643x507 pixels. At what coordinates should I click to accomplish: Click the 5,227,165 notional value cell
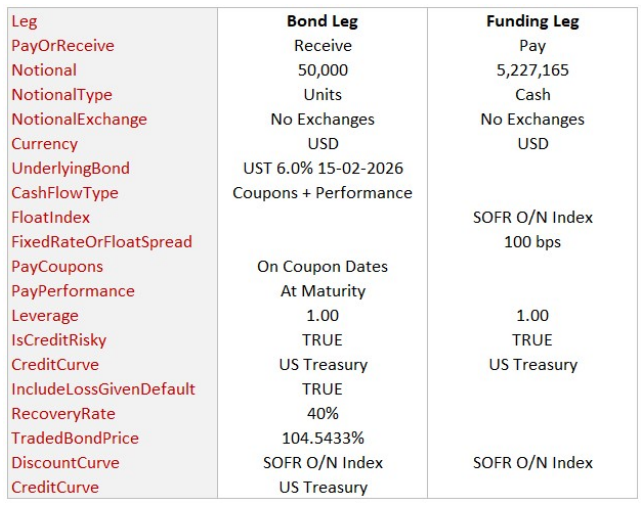pyautogui.click(x=532, y=70)
